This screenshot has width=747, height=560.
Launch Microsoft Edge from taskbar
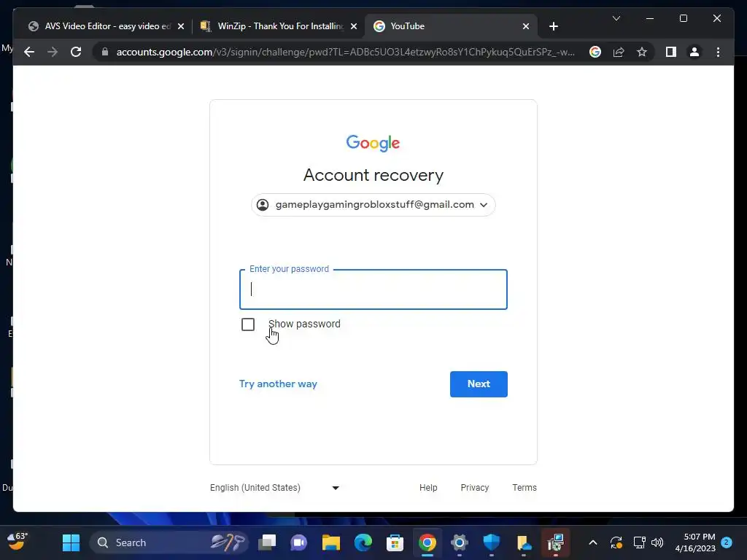click(x=363, y=542)
